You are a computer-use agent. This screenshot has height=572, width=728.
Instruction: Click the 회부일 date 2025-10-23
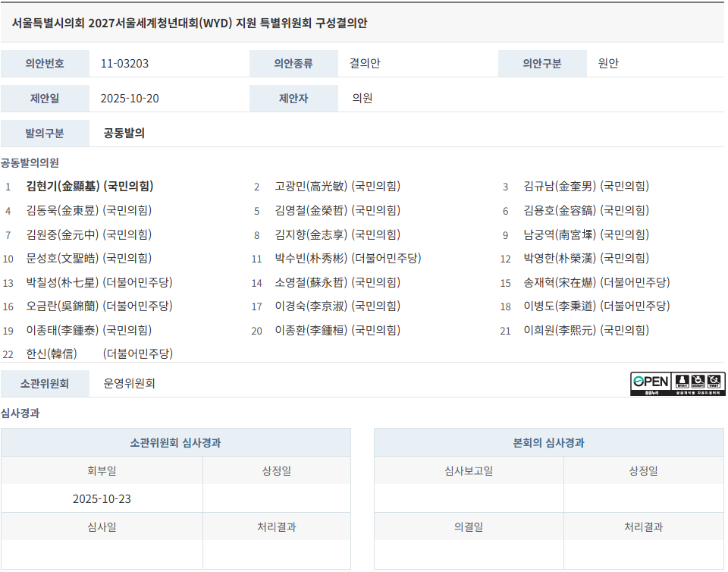click(102, 498)
